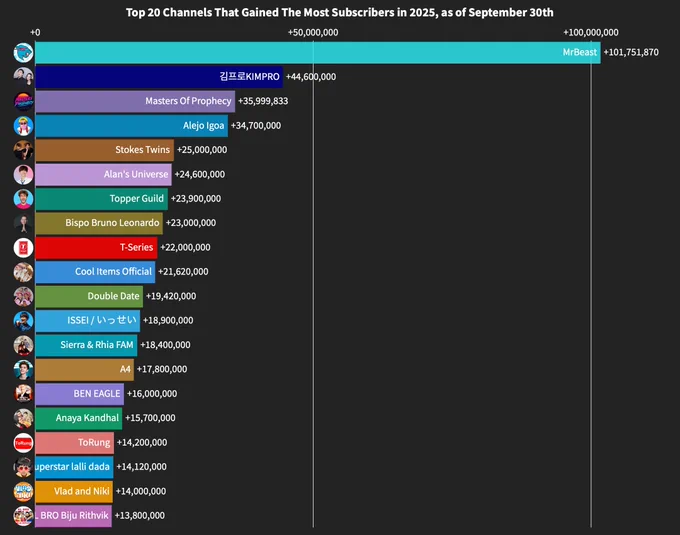
Task: Click the T-Series logo avatar
Action: tap(23, 248)
